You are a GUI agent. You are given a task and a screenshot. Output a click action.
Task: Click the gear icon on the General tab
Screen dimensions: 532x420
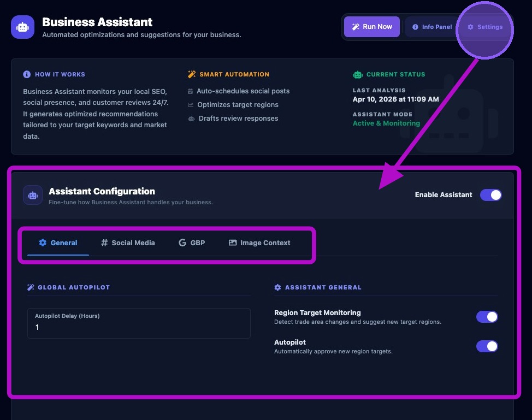tap(43, 242)
